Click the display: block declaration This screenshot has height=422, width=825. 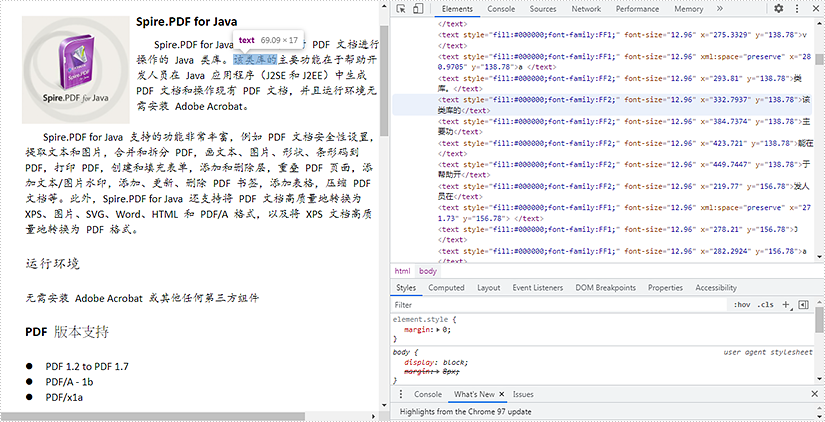pyautogui.click(x=436, y=362)
